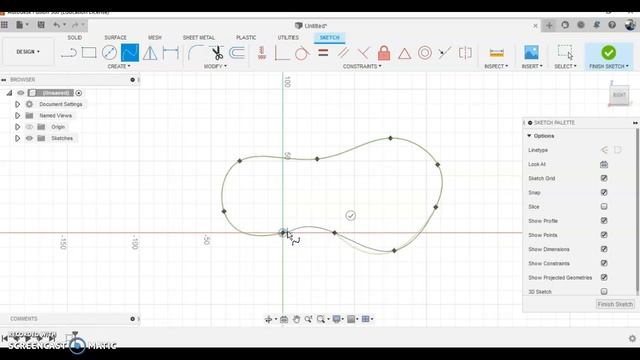Select the Fillet tool

coord(196,53)
